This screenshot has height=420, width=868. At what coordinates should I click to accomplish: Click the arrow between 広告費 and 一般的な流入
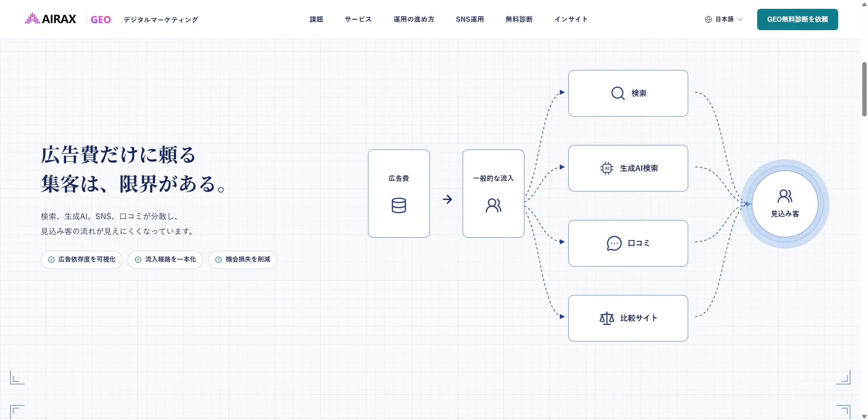pyautogui.click(x=447, y=199)
